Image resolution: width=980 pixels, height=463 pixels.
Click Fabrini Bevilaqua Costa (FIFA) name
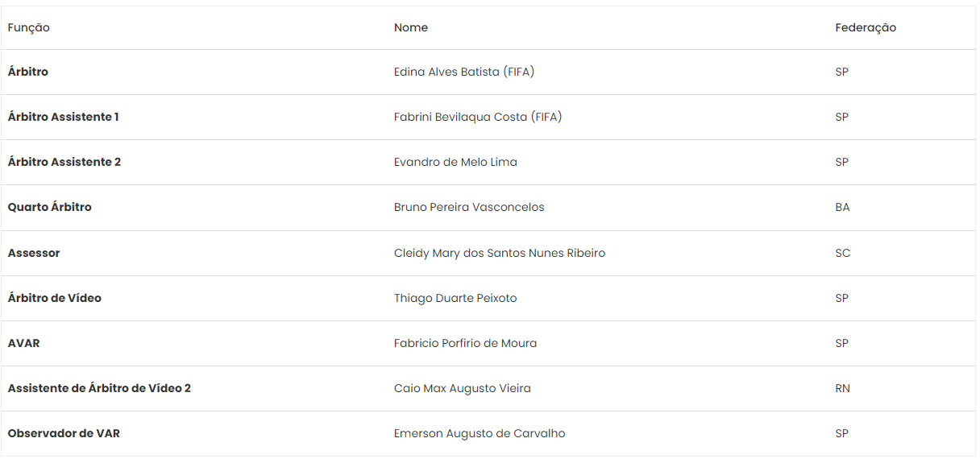[478, 117]
